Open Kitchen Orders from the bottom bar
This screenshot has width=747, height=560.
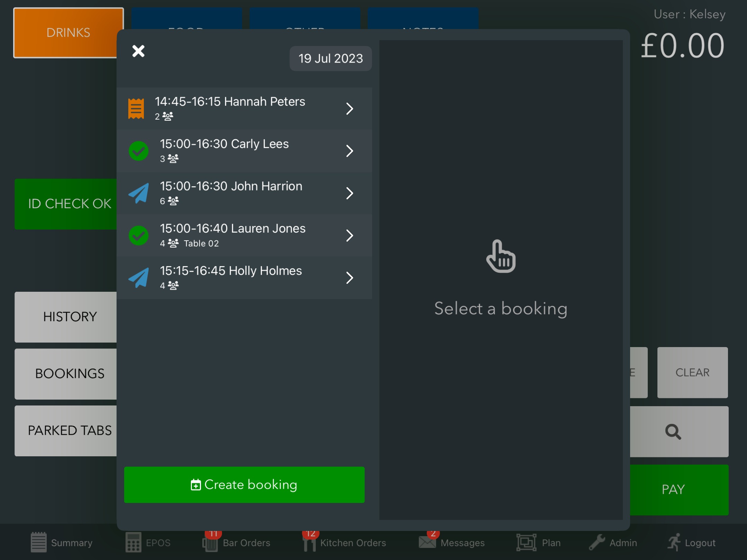pos(344,543)
